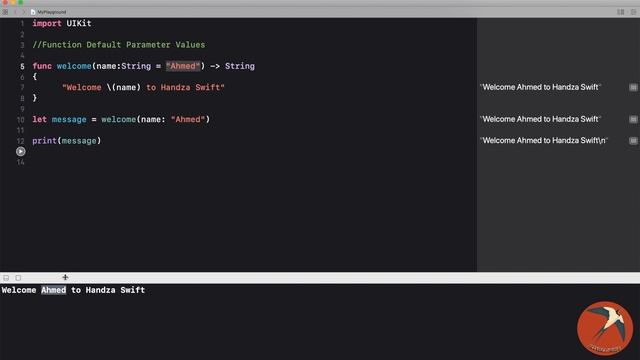This screenshot has width=640, height=360.
Task: Click result text on line 10 row
Action: (x=540, y=119)
